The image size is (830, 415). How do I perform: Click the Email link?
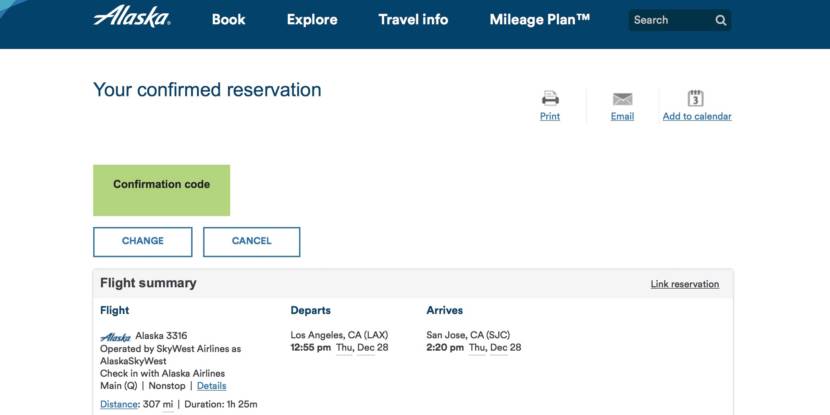click(622, 117)
